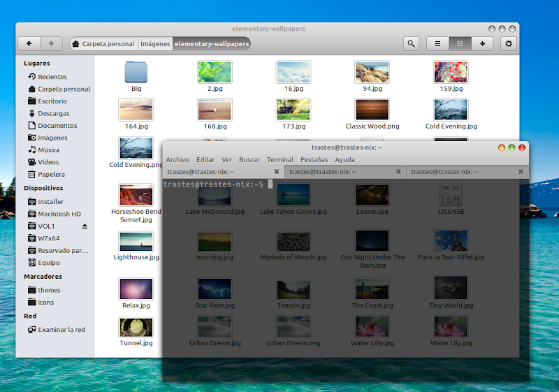Select 16.jpg thumbnail

293,72
